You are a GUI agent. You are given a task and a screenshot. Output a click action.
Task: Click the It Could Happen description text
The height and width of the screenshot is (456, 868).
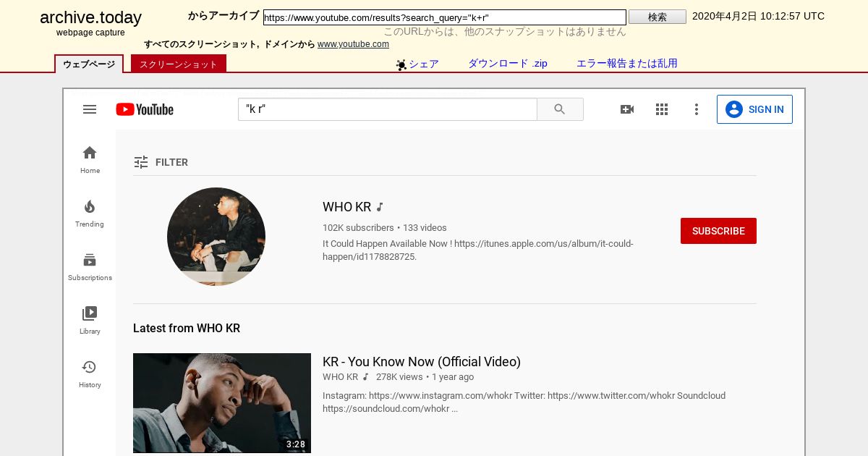478,250
